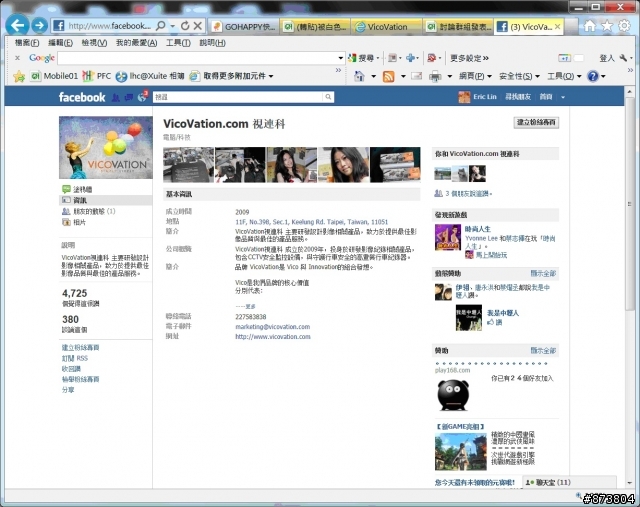
Task: Click inside Facebook search field
Action: [238, 97]
